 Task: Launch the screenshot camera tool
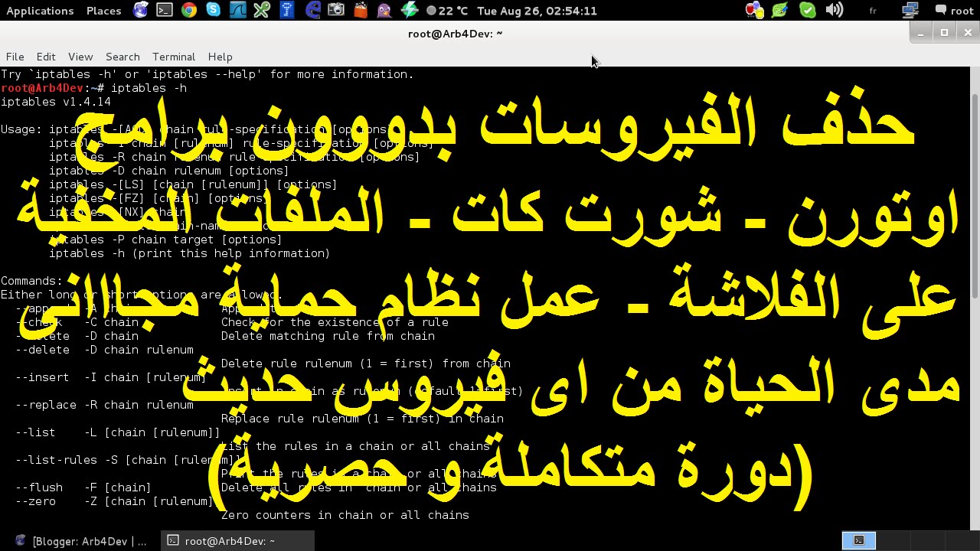336,10
